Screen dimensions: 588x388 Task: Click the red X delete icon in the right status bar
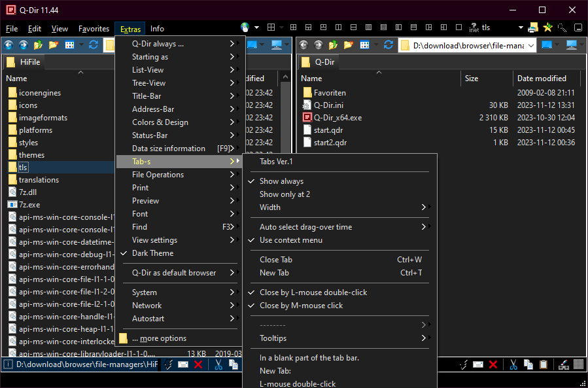point(493,364)
